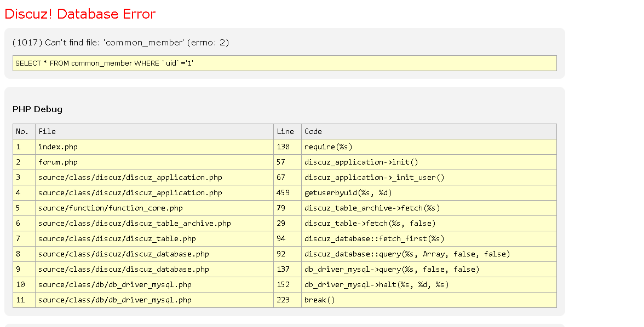Click the 'Code' column header
The height and width of the screenshot is (327, 644).
point(429,131)
